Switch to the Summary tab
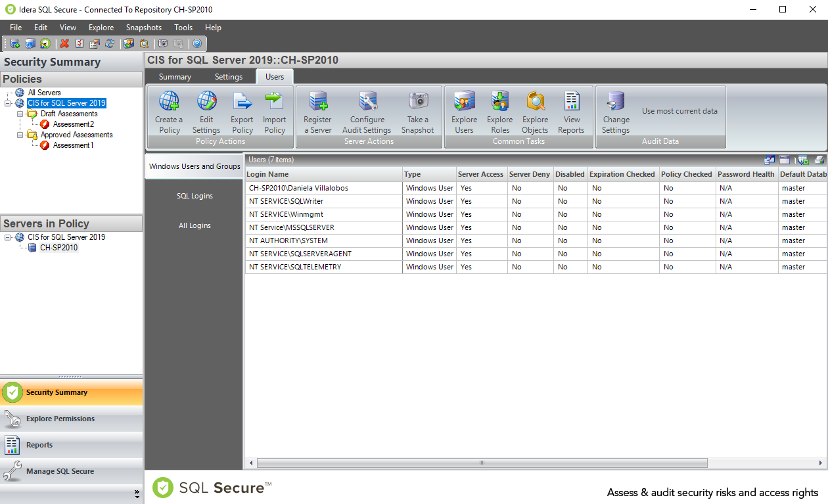Screen dimensions: 828x504 point(175,77)
